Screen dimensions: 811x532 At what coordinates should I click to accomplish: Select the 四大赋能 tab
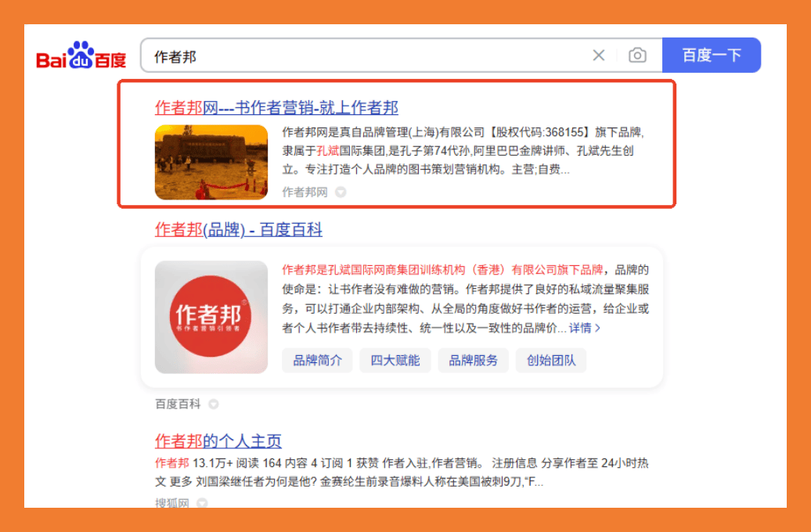[395, 361]
